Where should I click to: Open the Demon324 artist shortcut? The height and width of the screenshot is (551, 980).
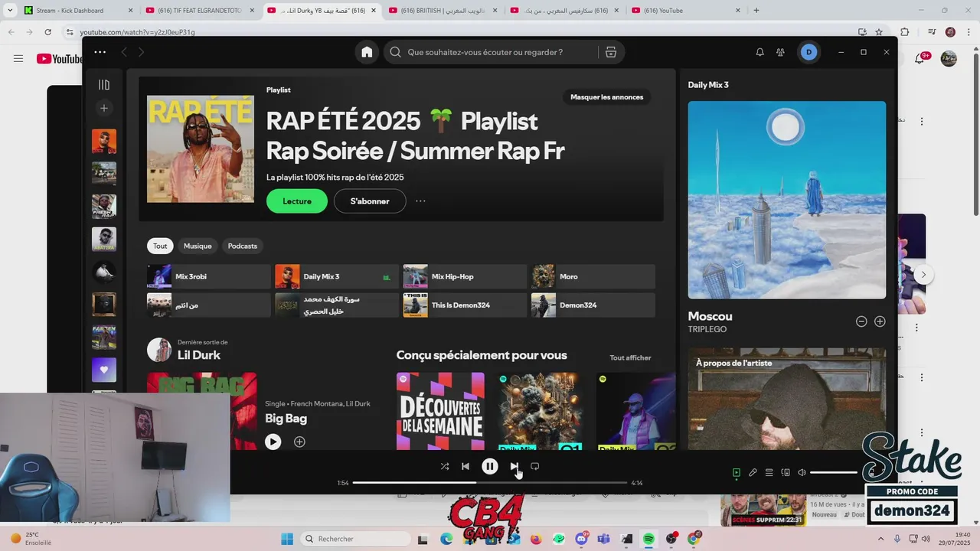(593, 305)
